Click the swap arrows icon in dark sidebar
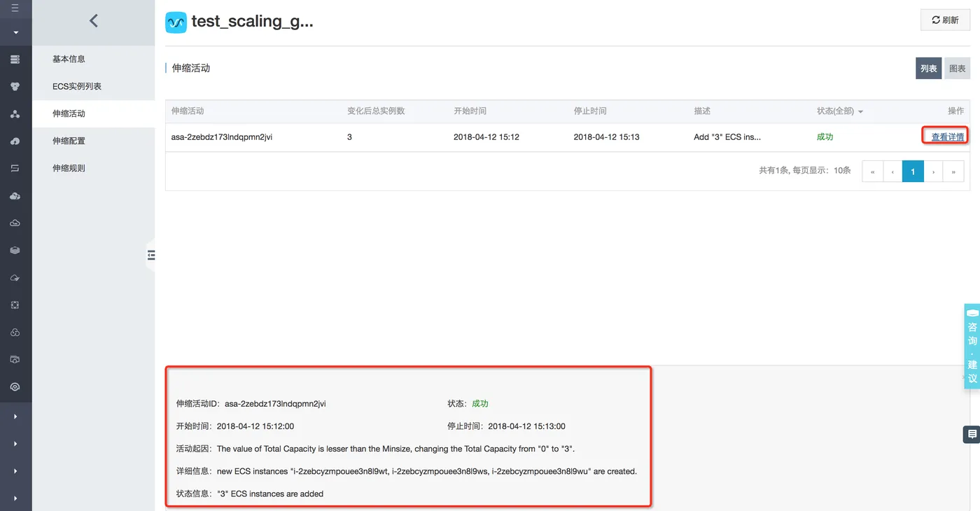The width and height of the screenshot is (980, 511). (x=15, y=169)
